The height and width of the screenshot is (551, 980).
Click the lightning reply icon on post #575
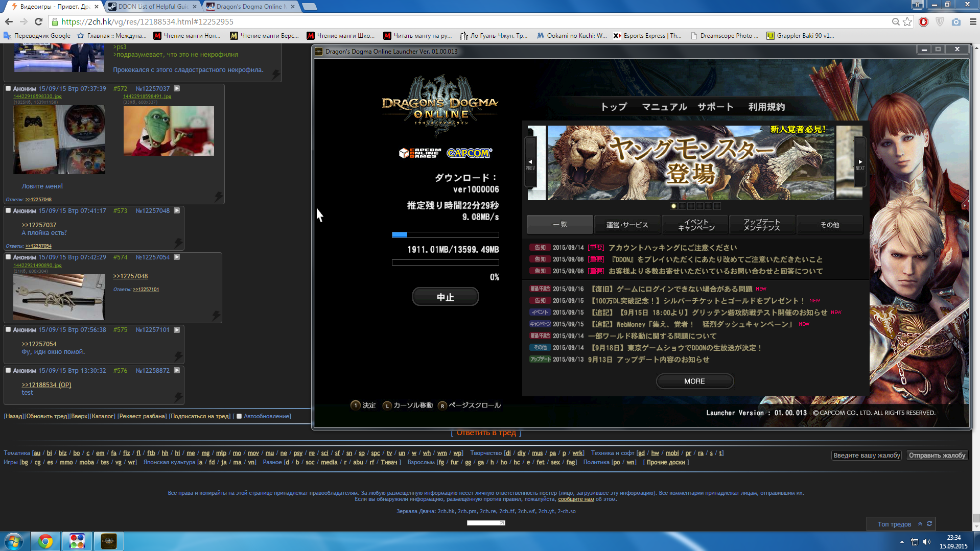[178, 356]
